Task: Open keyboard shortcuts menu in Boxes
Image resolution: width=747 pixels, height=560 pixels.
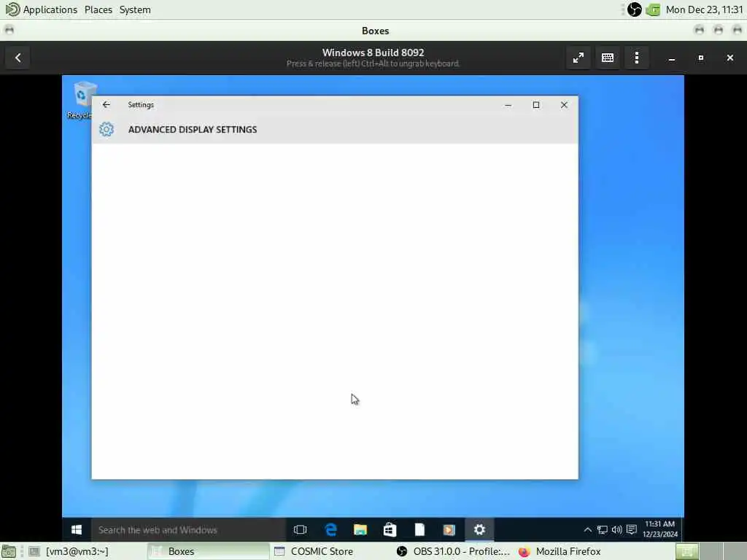Action: [x=608, y=58]
